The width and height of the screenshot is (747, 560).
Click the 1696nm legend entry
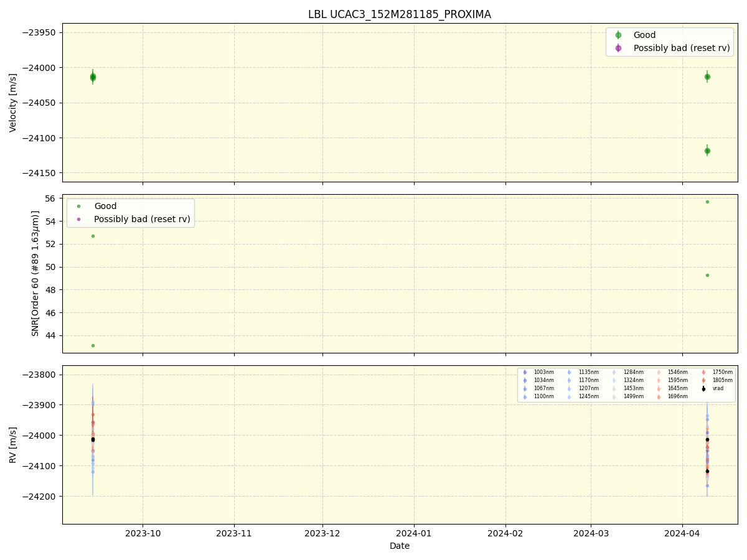click(674, 396)
